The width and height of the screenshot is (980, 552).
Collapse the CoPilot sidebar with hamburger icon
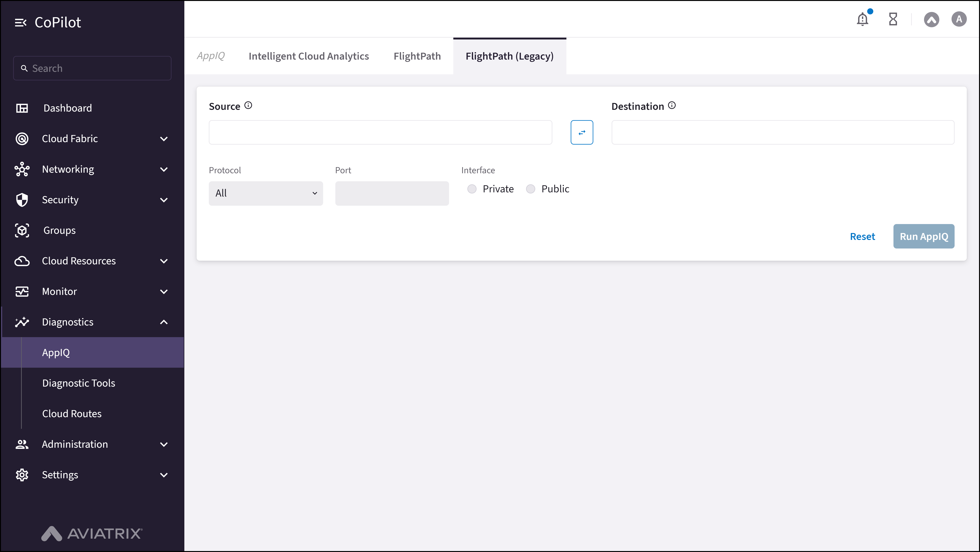click(x=21, y=22)
